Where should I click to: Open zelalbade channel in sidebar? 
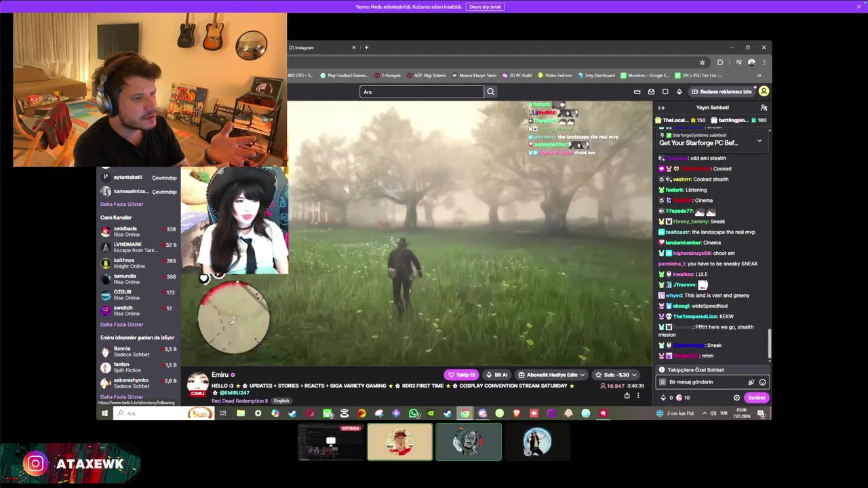138,232
